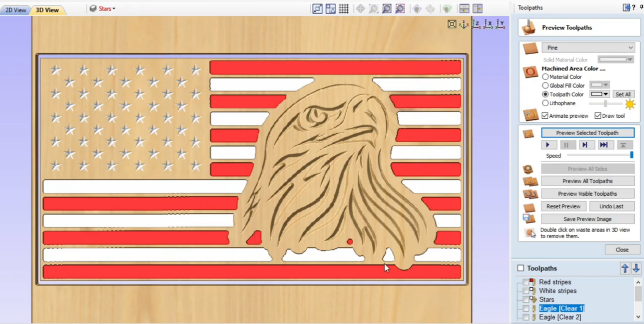Screen dimensions: 644x324
Task: Click Preview Selected Toolpath button
Action: pos(587,133)
